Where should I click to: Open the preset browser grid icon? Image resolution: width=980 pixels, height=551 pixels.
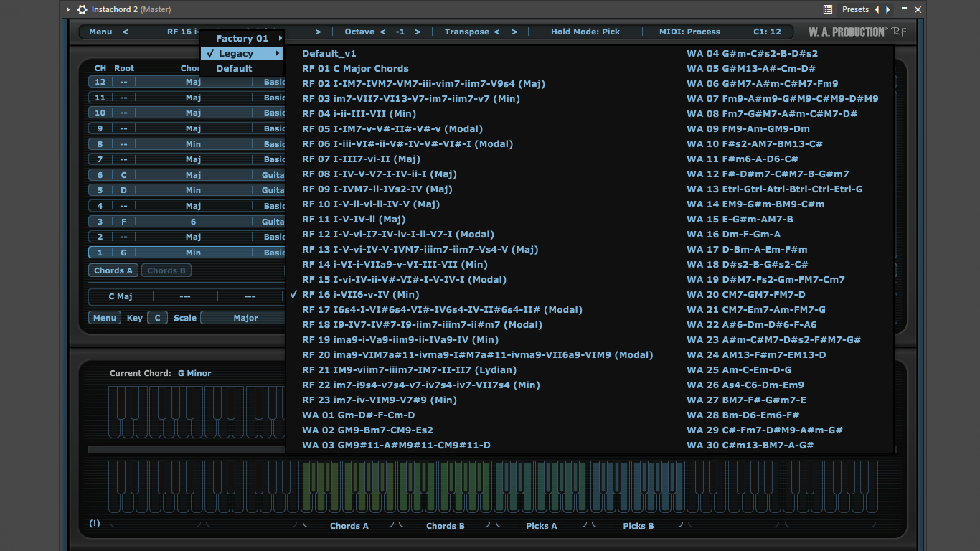click(x=827, y=9)
